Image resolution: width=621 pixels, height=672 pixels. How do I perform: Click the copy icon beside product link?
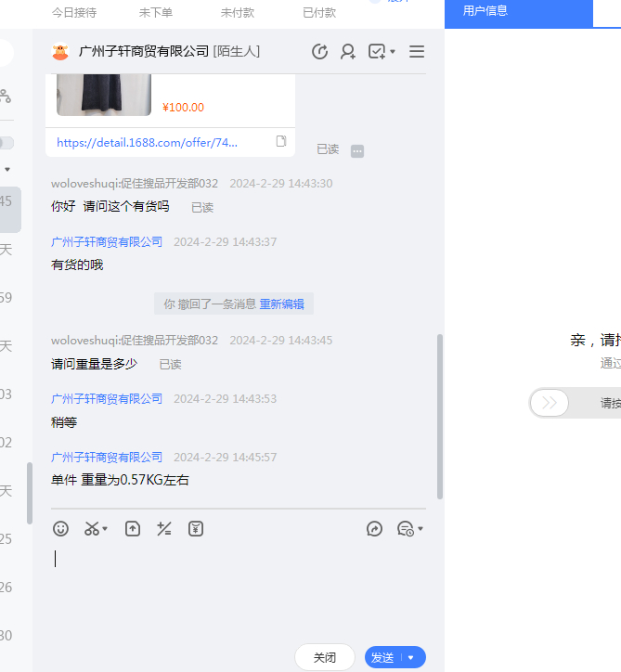tap(281, 142)
